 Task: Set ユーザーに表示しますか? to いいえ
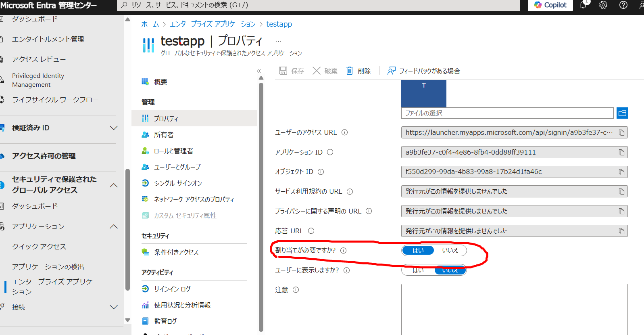click(x=450, y=270)
